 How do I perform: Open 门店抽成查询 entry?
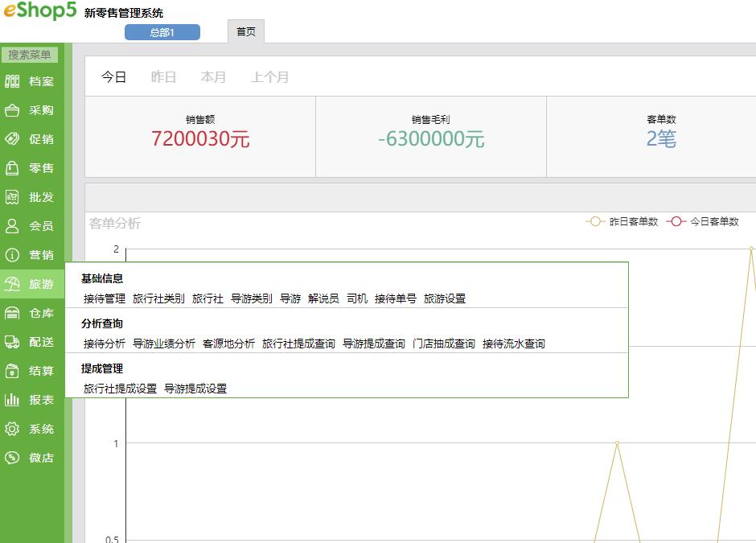coord(444,343)
